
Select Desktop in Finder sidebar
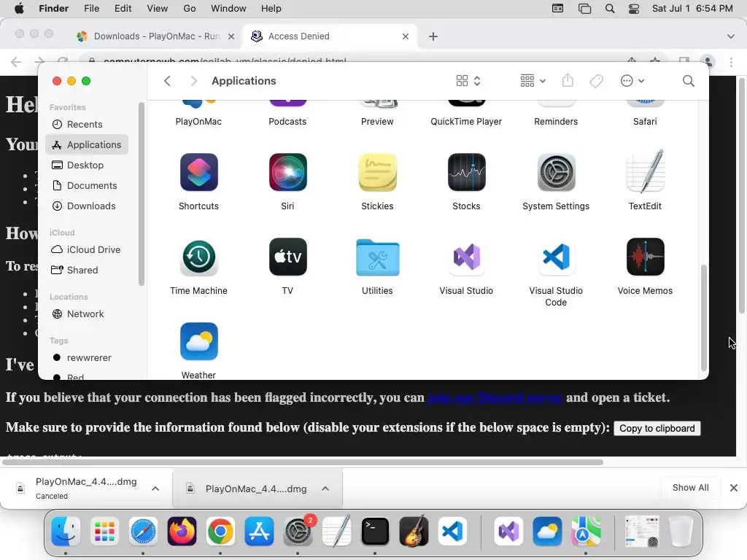(x=87, y=166)
